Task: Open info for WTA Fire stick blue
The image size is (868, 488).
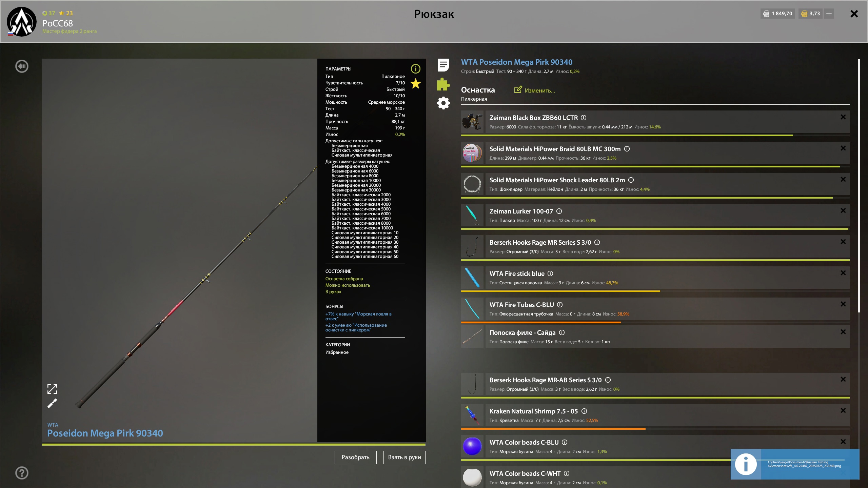Action: (551, 273)
